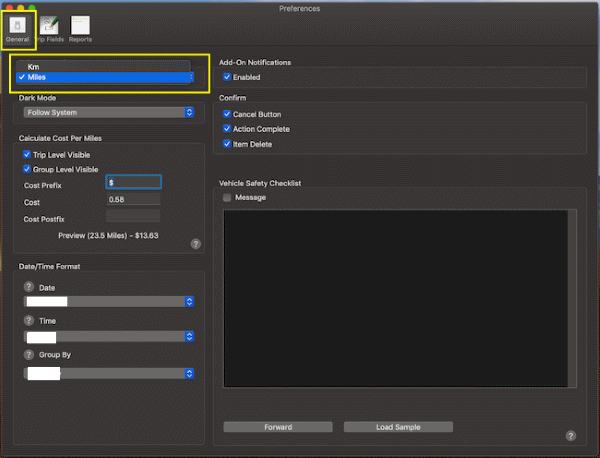
Task: Click help icon beside Date label
Action: (x=29, y=287)
